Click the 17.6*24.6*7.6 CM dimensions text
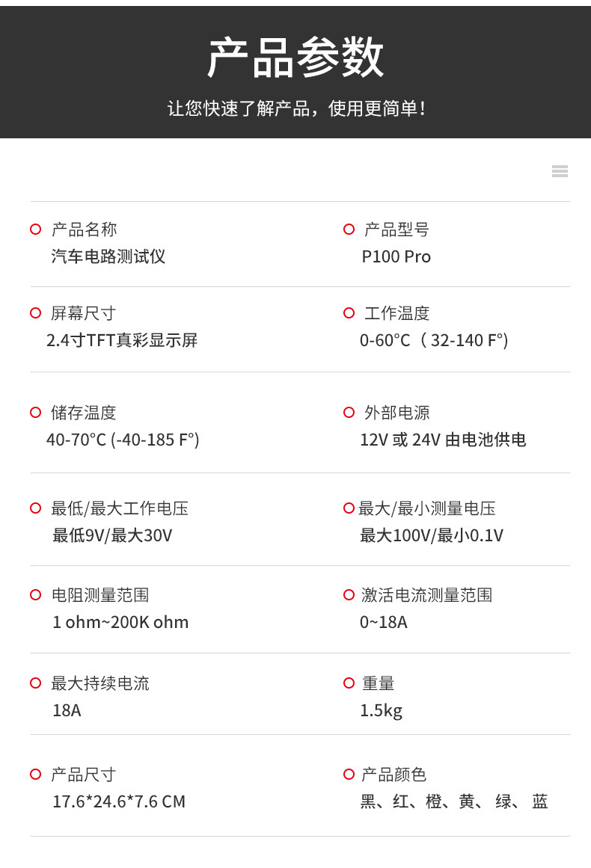This screenshot has height=868, width=591. (x=119, y=802)
